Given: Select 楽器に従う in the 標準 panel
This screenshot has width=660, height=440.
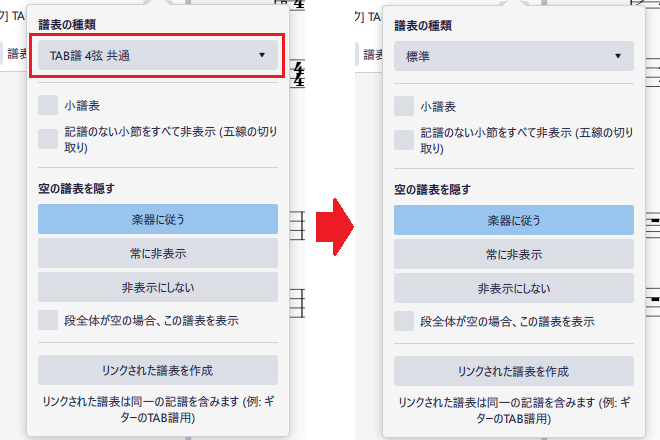Looking at the screenshot, I should (513, 219).
